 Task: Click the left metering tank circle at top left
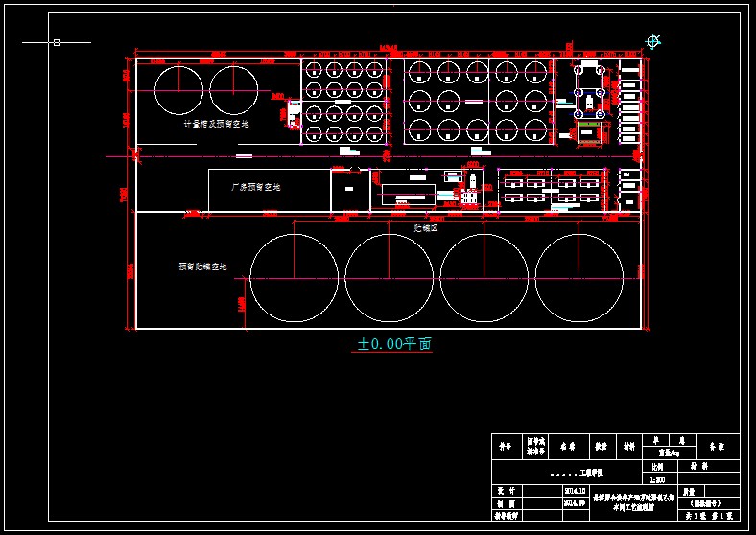click(x=179, y=89)
